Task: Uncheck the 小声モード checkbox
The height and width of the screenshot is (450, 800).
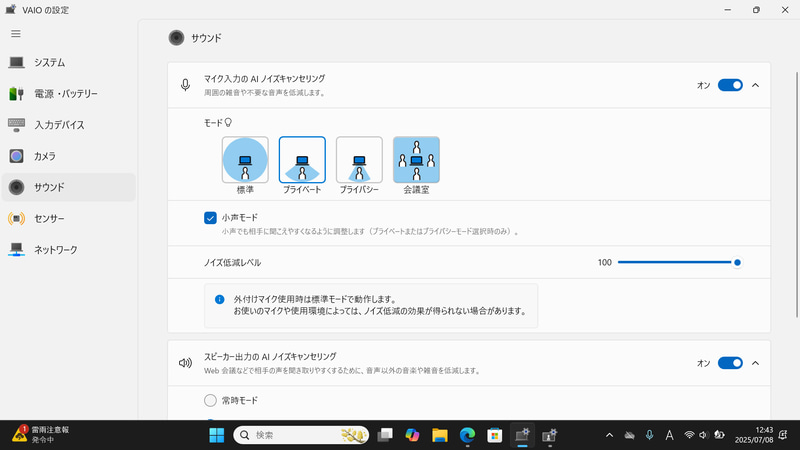Action: tap(210, 218)
